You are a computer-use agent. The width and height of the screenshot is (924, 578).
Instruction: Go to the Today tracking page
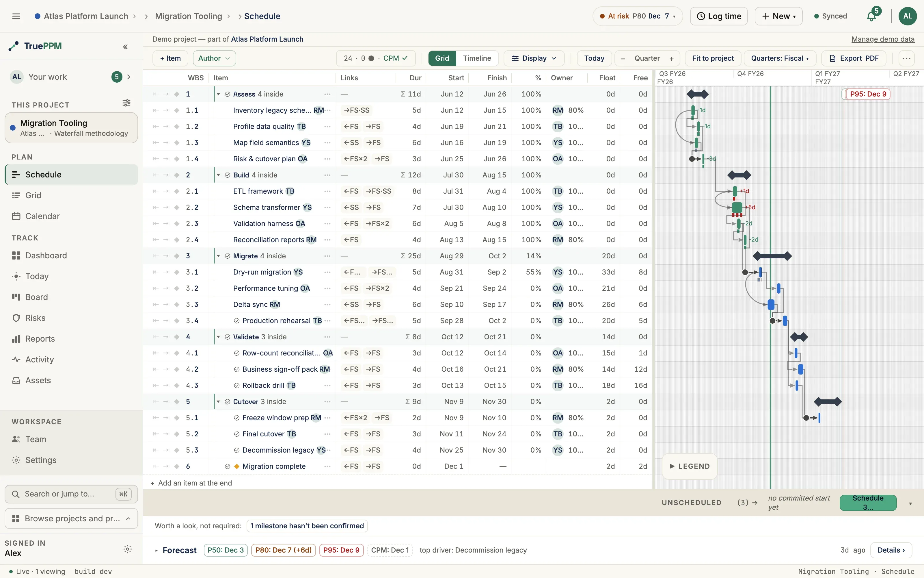(x=71, y=276)
